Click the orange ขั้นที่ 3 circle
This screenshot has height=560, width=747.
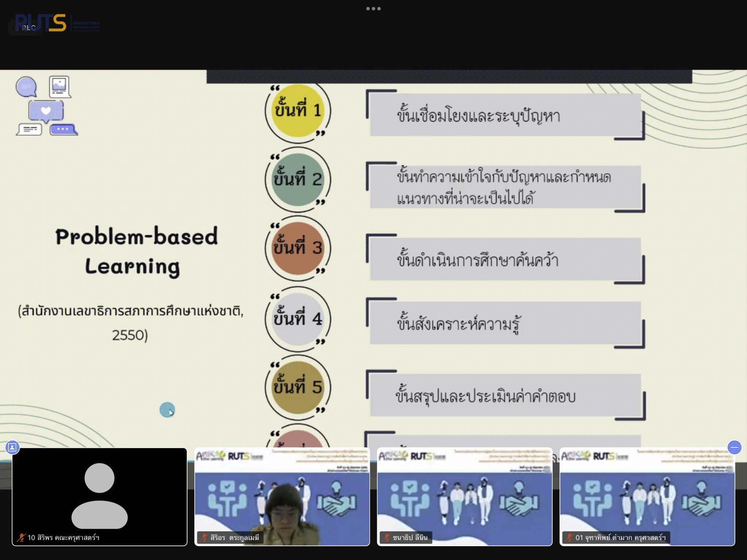click(298, 248)
